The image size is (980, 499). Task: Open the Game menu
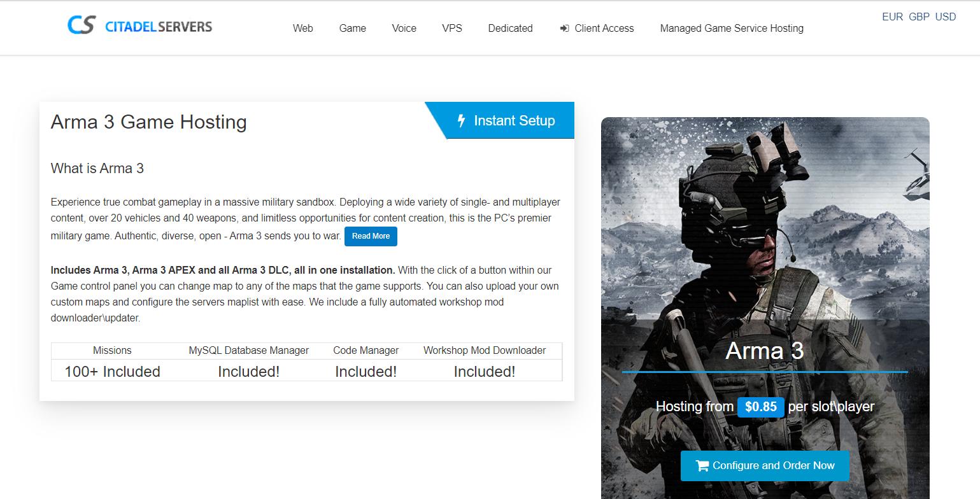pos(352,28)
